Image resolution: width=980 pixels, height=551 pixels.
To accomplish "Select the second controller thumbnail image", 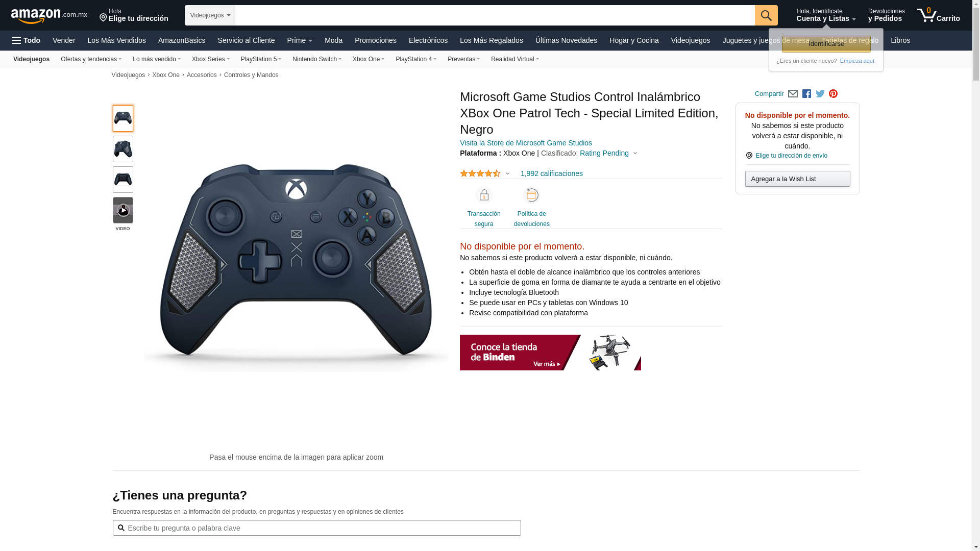I will pos(123,149).
